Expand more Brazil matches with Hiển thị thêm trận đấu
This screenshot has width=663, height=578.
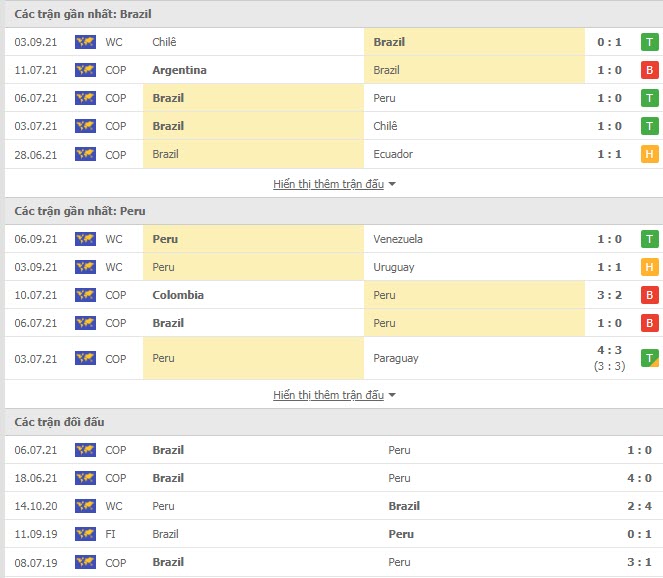[x=329, y=184]
